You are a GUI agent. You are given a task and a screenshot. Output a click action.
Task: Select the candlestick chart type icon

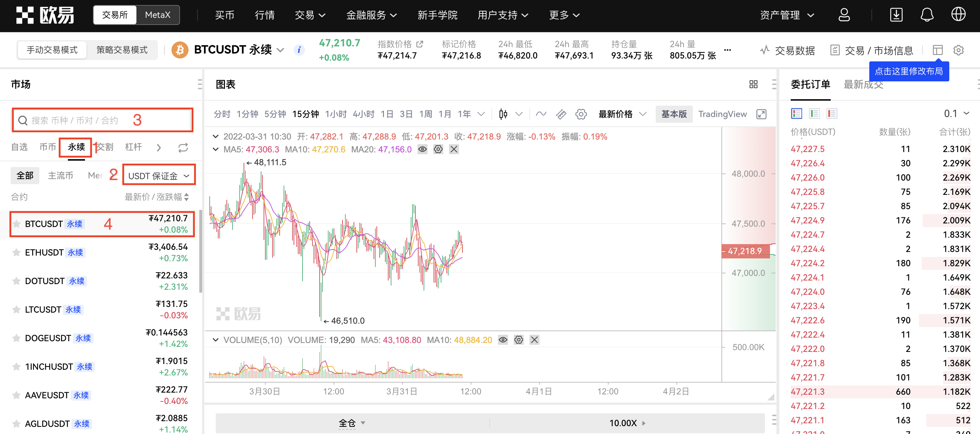point(503,114)
